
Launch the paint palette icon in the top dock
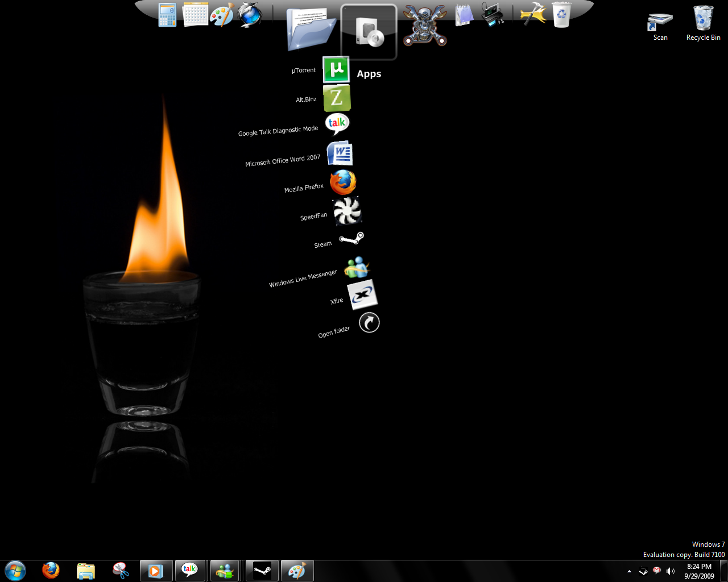222,15
